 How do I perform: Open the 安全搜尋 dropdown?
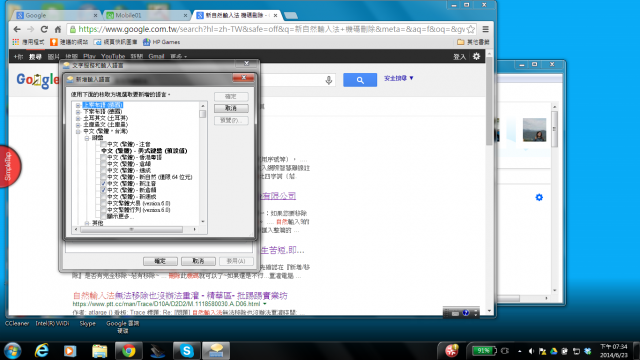tap(398, 78)
